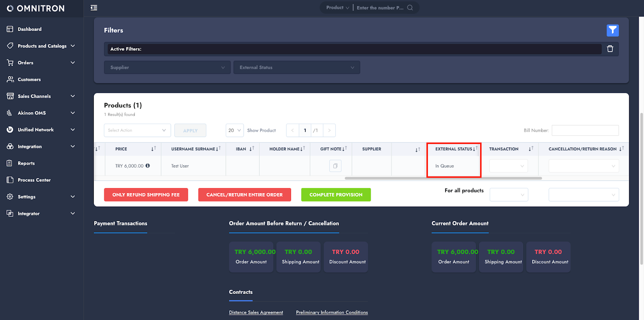Click the gift note copy icon
This screenshot has height=320, width=644.
click(335, 166)
